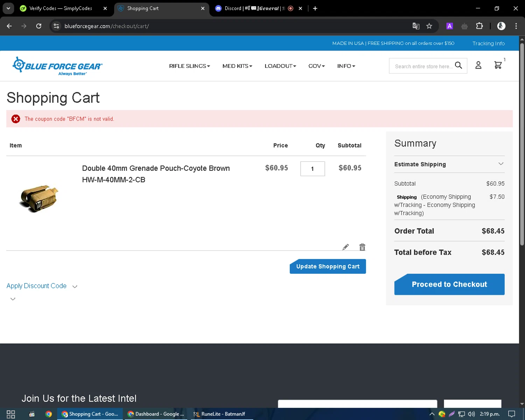Open the browser extensions puzzle icon
The image size is (525, 420).
pyautogui.click(x=479, y=26)
